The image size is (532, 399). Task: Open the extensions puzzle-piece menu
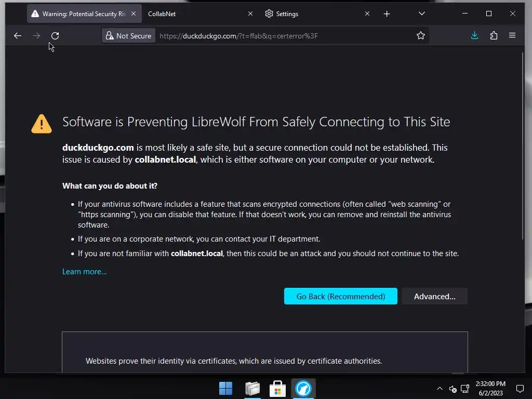pyautogui.click(x=494, y=35)
